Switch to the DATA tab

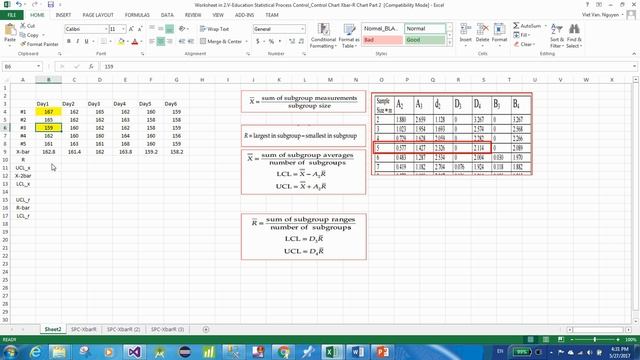click(167, 15)
